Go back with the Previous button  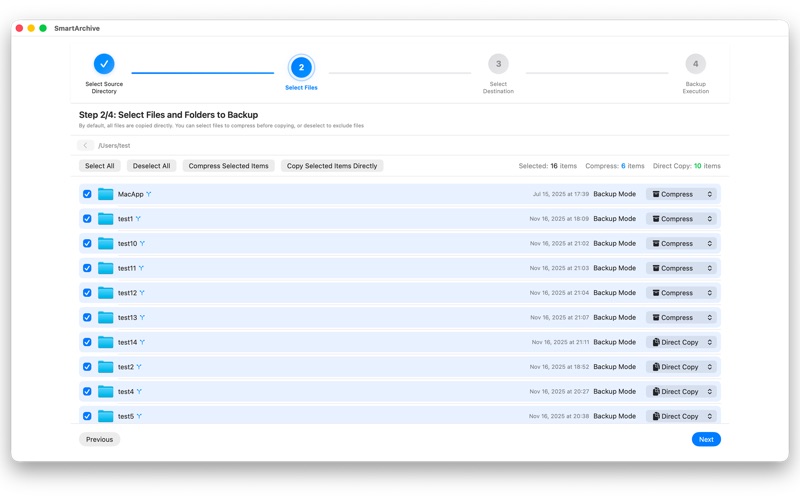click(99, 440)
